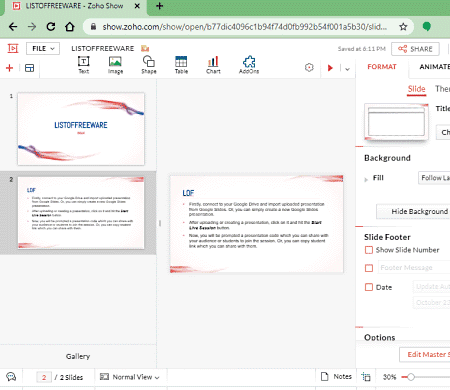Click the folder icon beside LISTOFFREEWARE
The width and height of the screenshot is (450, 390).
pos(145,49)
